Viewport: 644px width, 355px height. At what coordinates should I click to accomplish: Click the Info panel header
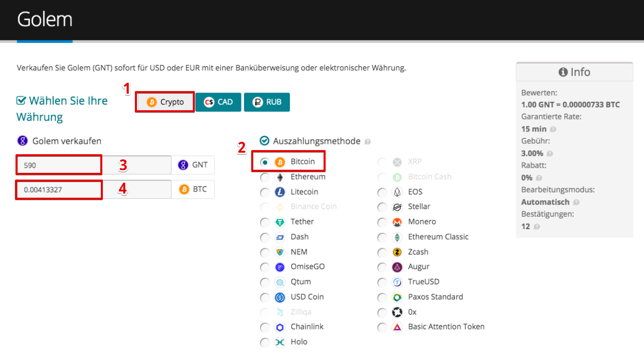[x=574, y=72]
